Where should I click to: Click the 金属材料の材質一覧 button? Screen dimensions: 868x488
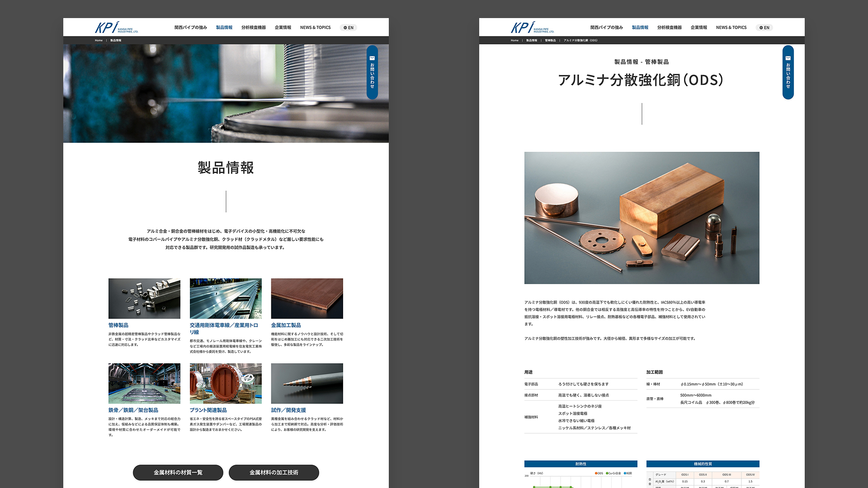pos(178,472)
